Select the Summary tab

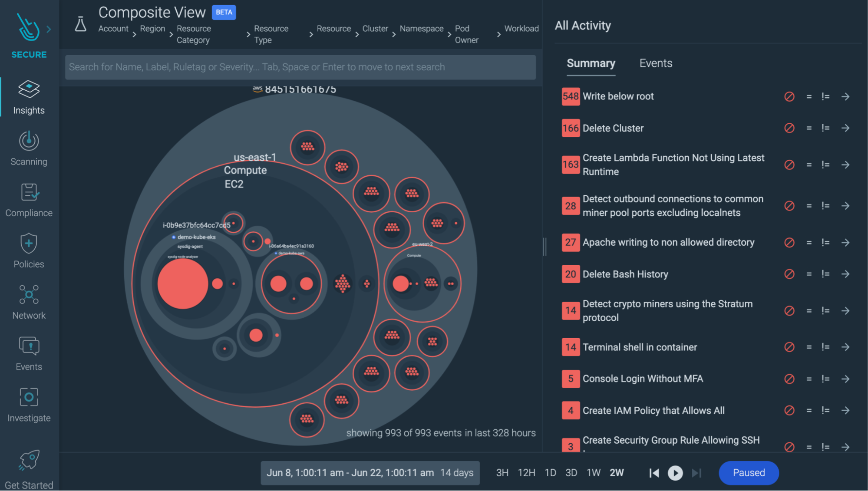pos(591,63)
